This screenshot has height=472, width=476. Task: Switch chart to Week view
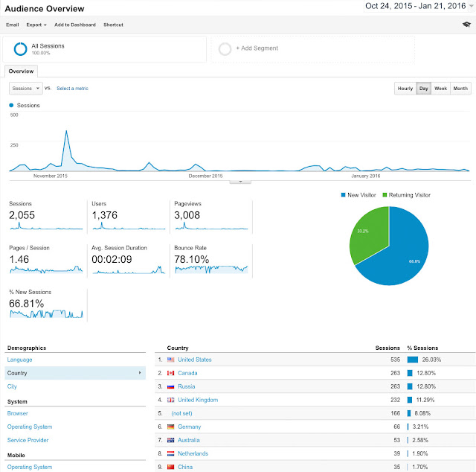(440, 89)
